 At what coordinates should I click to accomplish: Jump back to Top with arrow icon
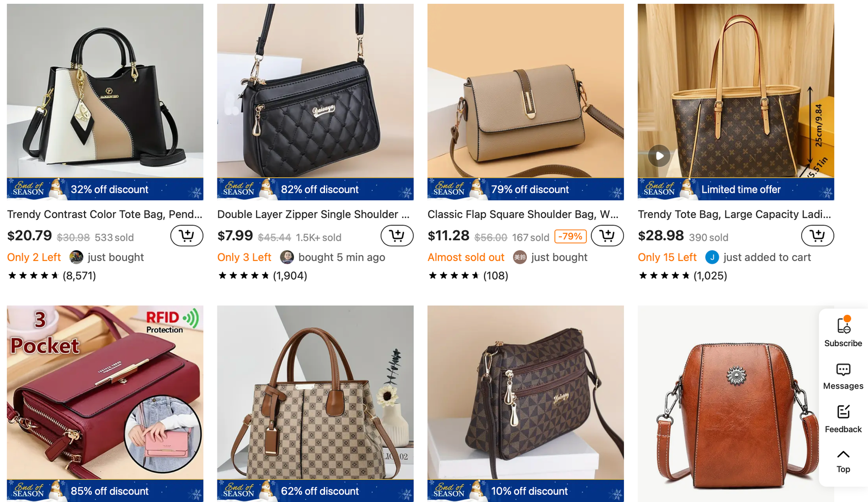[x=843, y=461]
